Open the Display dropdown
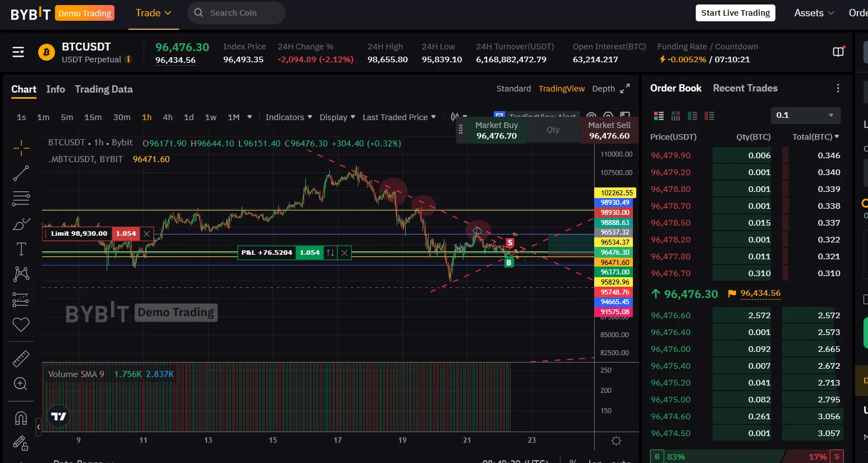The height and width of the screenshot is (463, 868). pos(337,117)
